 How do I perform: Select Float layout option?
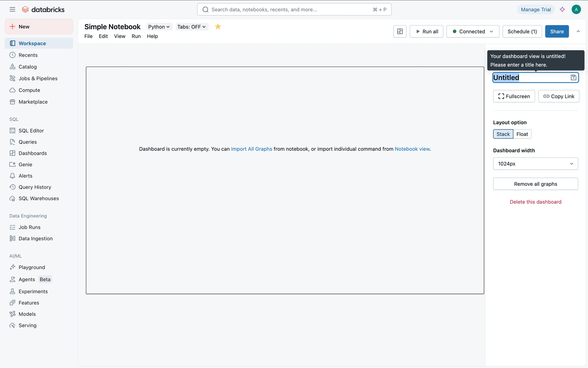(522, 134)
